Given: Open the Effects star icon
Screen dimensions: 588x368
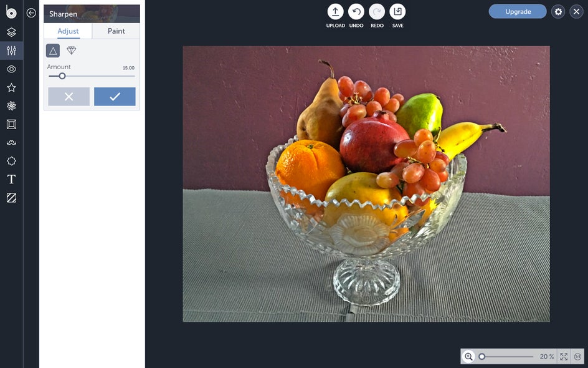Looking at the screenshot, I should (11, 87).
